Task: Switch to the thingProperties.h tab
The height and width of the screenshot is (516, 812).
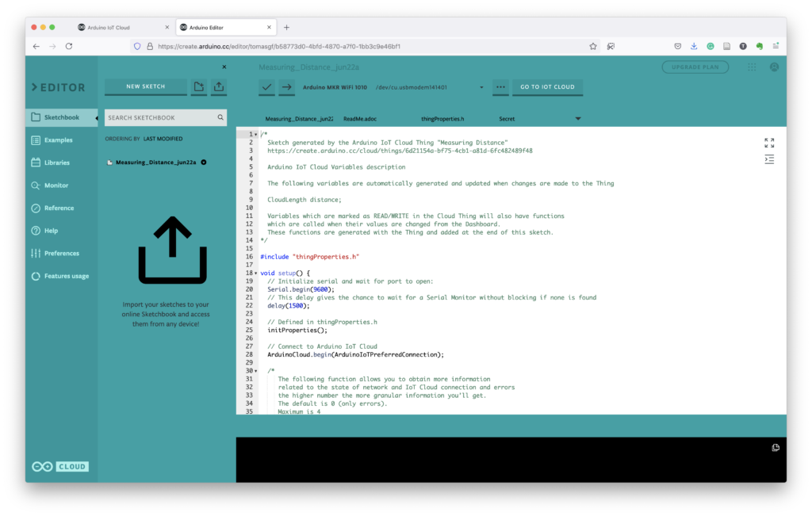Action: click(442, 119)
